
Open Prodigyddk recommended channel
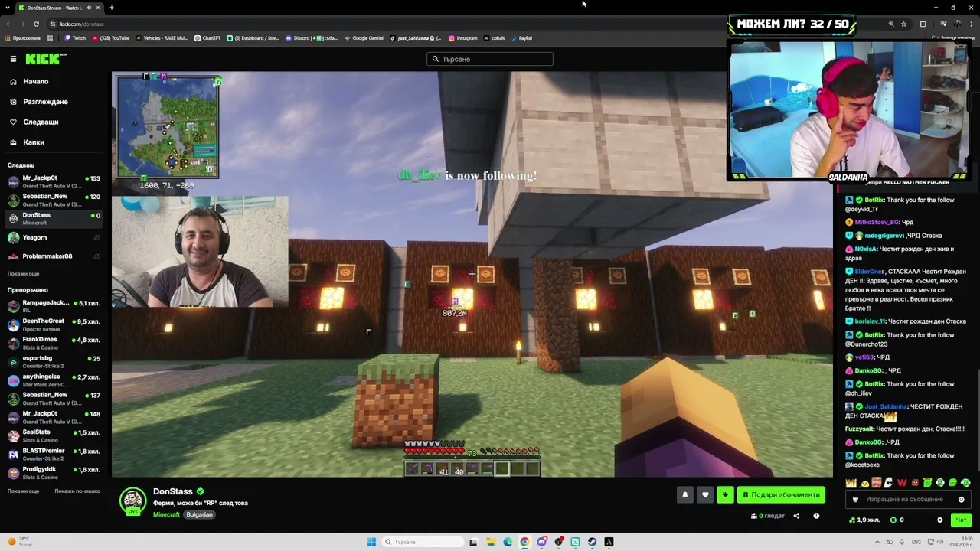point(54,472)
